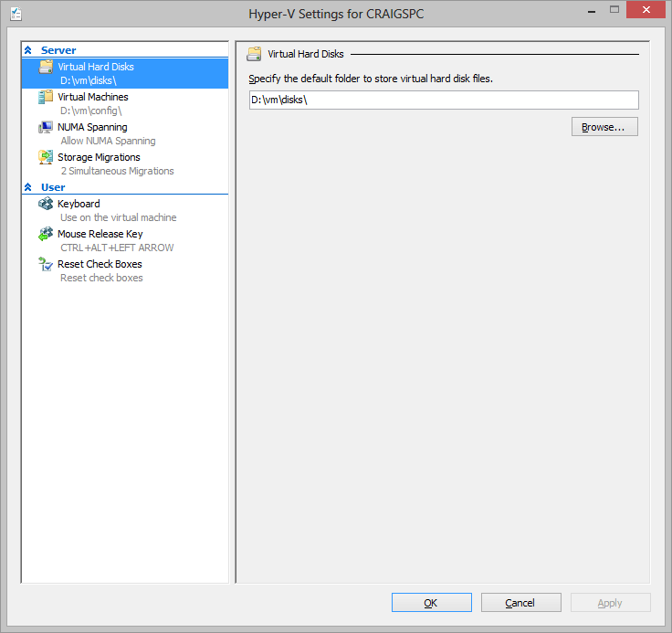Select Virtual Hard Disks setting
672x633 pixels.
pyautogui.click(x=125, y=73)
